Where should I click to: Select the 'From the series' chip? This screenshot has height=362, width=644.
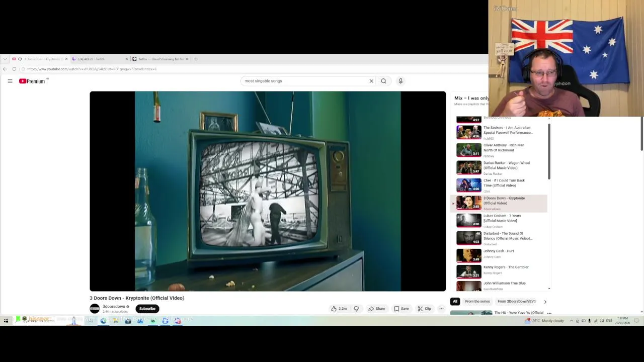477,301
